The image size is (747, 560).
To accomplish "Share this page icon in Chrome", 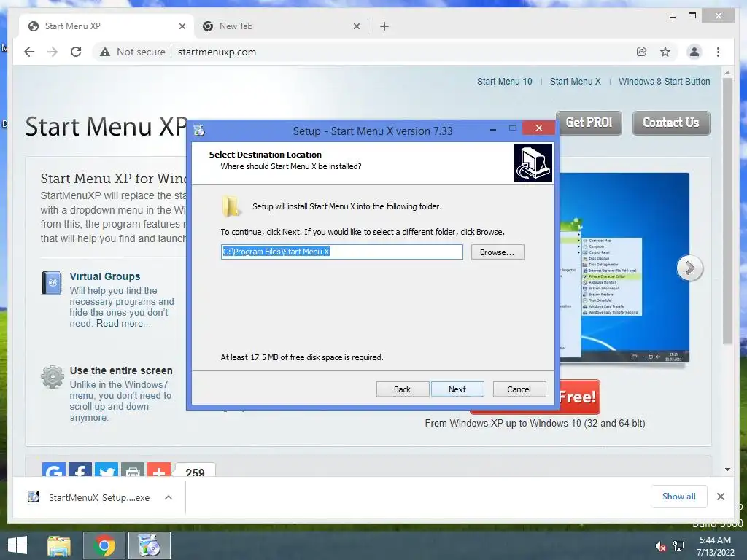I will click(x=642, y=52).
